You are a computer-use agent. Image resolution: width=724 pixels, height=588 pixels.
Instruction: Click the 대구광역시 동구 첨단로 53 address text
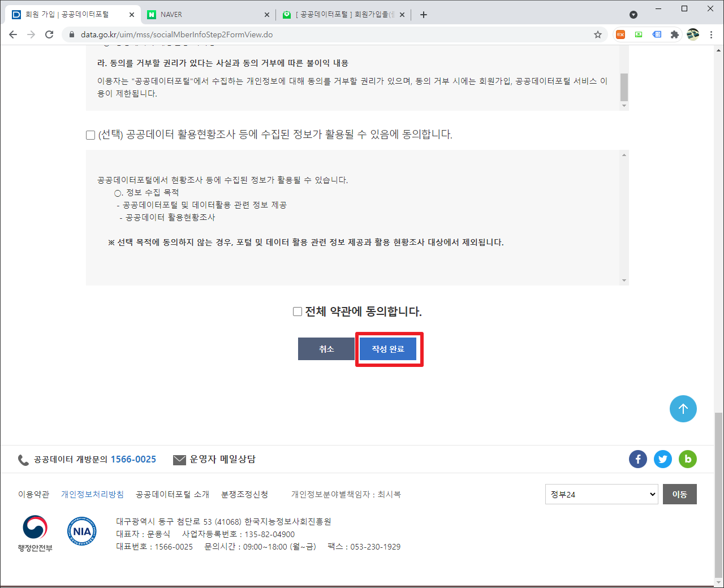tap(223, 522)
